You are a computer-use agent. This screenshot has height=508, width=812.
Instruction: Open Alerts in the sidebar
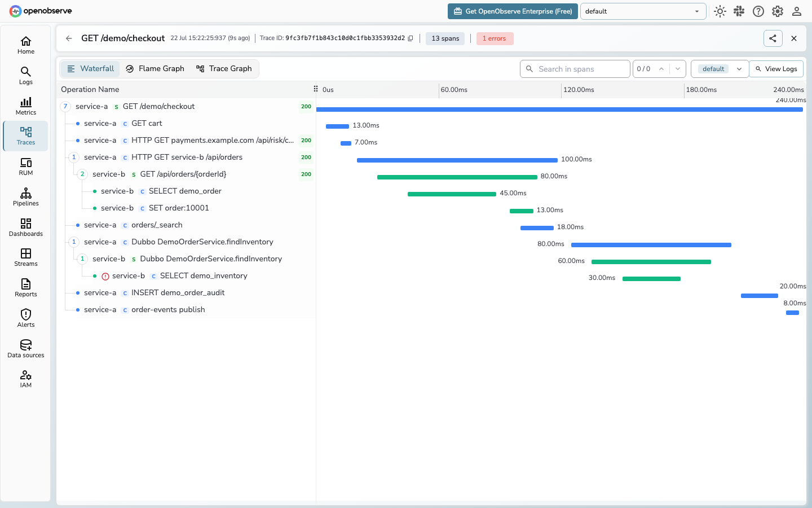(26, 318)
